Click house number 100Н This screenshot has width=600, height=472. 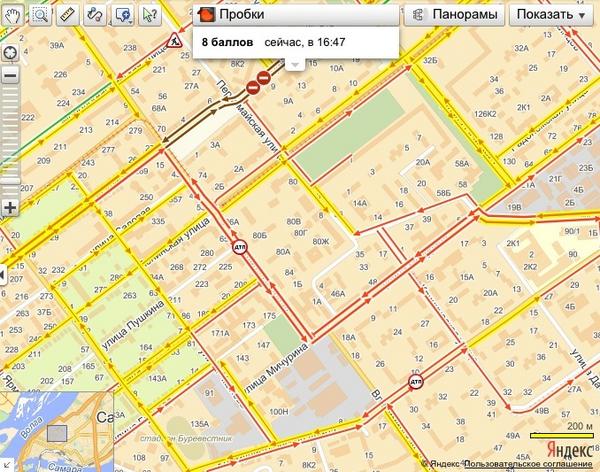[x=279, y=412]
